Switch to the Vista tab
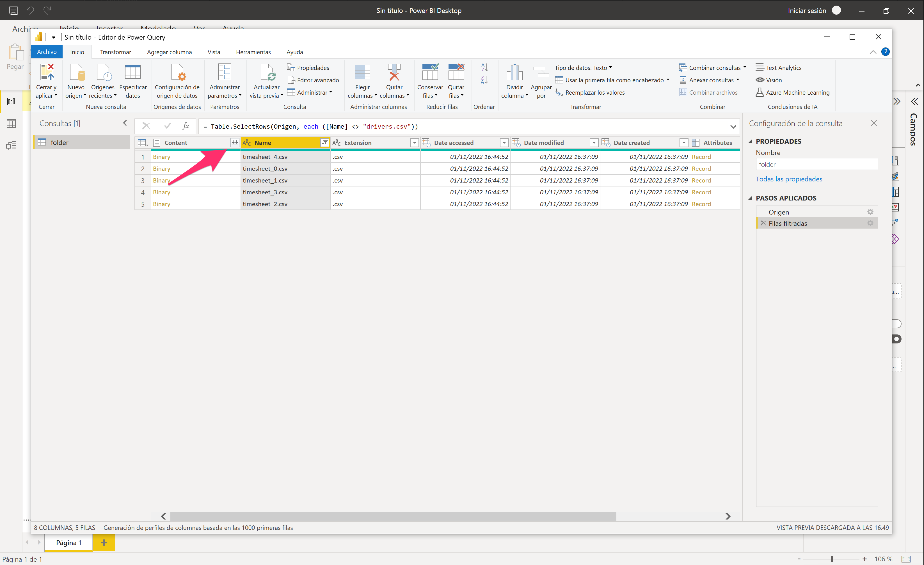The height and width of the screenshot is (565, 924). (214, 52)
